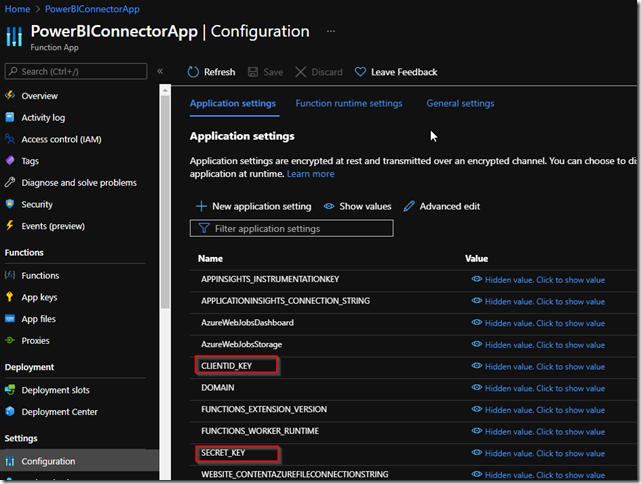Open WEBSITE_CONTENTAZUREFILECONNECTIONSTRING setting name
This screenshot has width=641, height=484.
[x=294, y=474]
